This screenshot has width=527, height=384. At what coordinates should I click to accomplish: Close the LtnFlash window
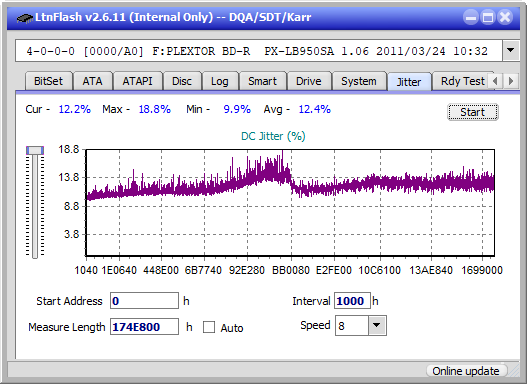[505, 17]
